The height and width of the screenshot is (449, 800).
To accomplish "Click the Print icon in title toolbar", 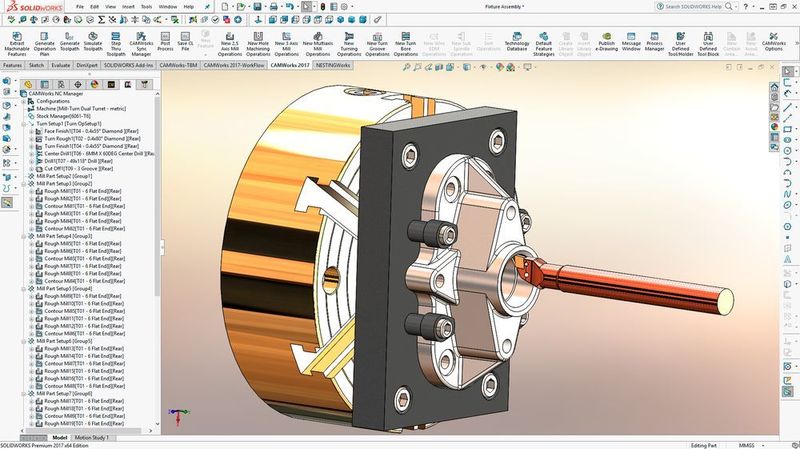I will point(273,7).
